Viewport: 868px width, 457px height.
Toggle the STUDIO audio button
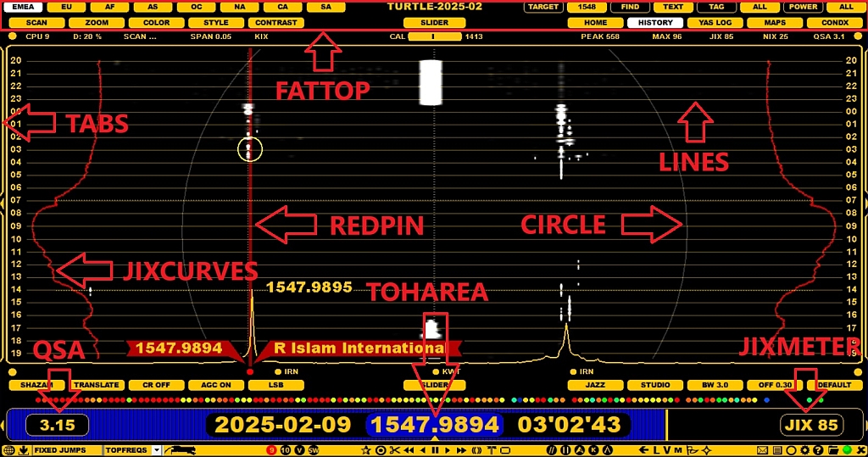(x=655, y=385)
